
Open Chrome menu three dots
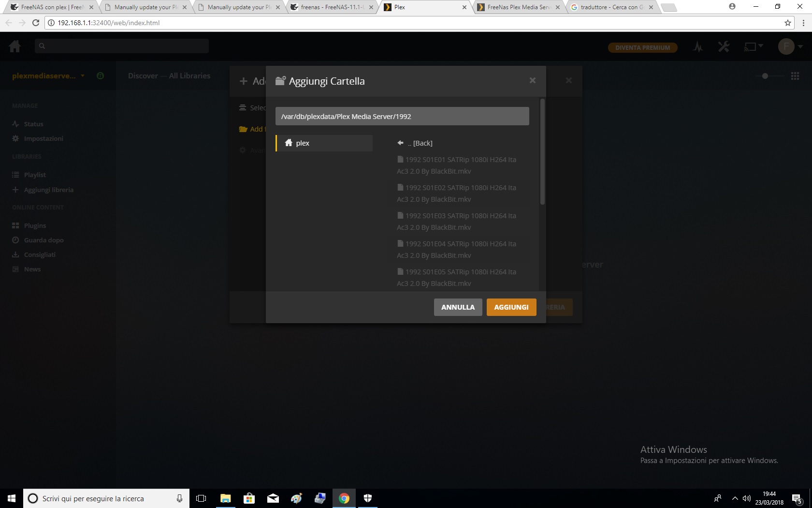(x=803, y=23)
